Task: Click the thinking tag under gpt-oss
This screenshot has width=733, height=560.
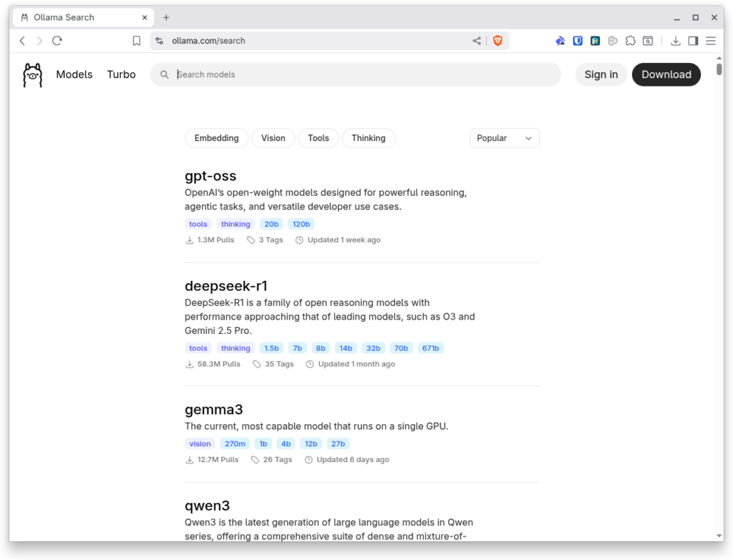Action: pos(236,224)
